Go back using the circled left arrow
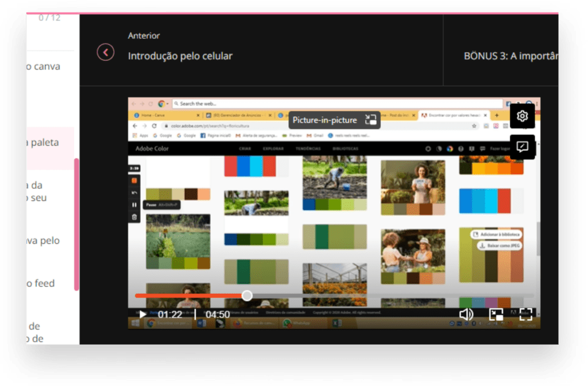588x386 pixels. tap(106, 52)
